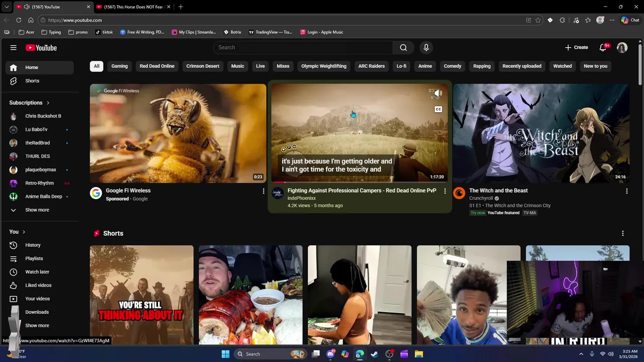Screen dimensions: 644x362
Task: Select the ARC Raiders chip
Action: (371, 66)
